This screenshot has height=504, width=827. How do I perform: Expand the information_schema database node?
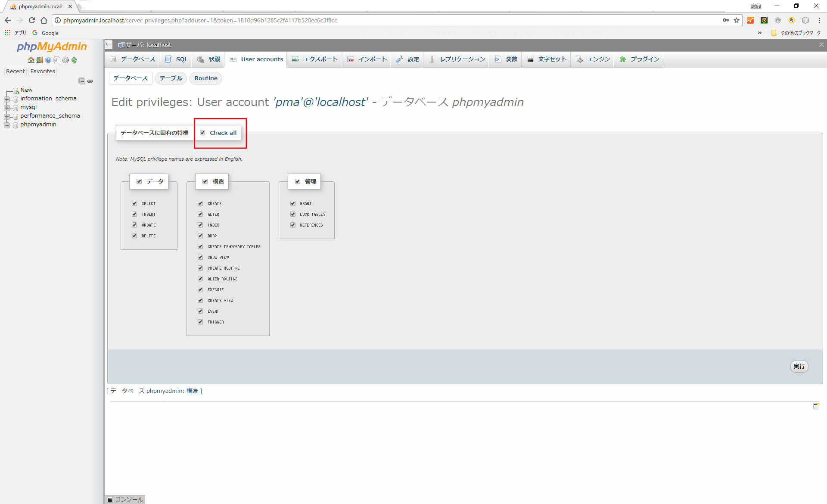7,99
